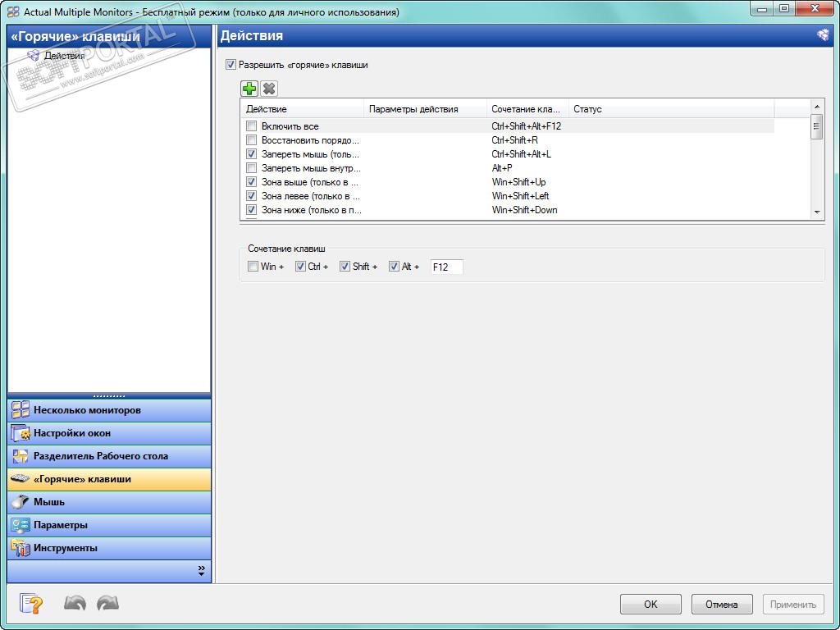Check the Запереть мышь внутр... row checkbox
The width and height of the screenshot is (840, 630).
251,168
